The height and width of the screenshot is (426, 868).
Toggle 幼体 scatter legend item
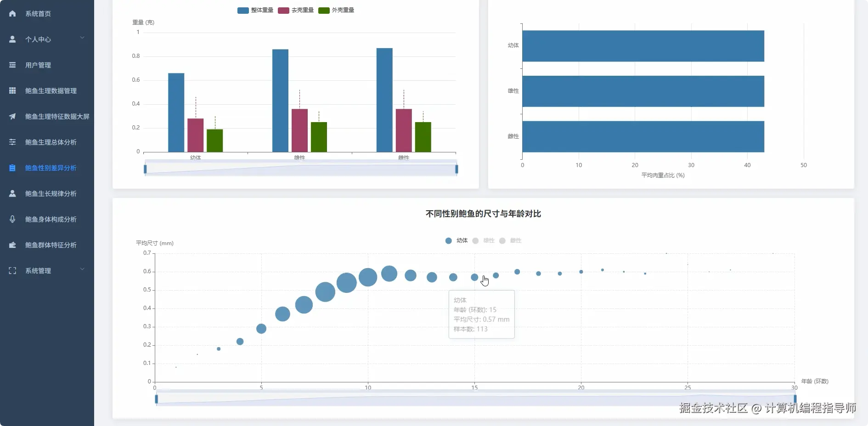[457, 241]
